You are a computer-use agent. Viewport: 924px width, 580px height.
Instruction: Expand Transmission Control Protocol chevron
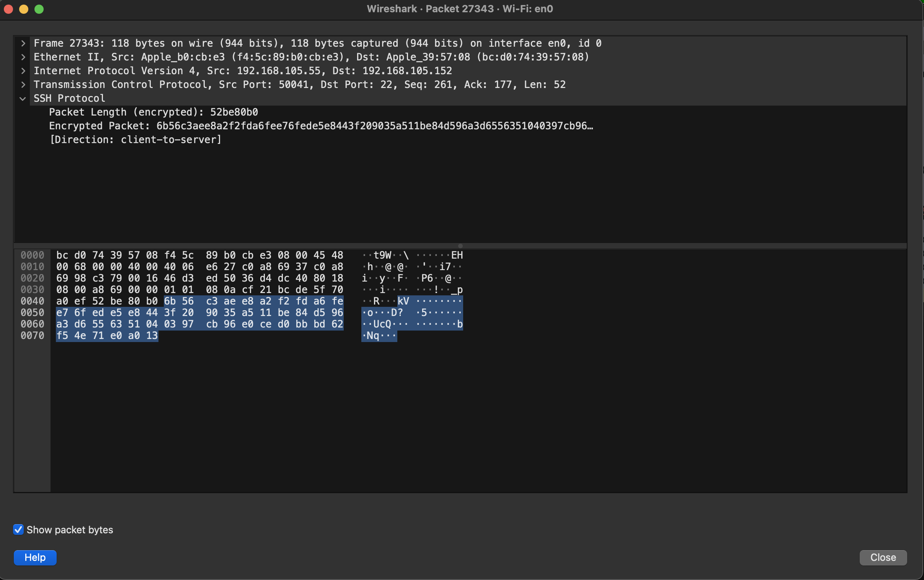[23, 85]
